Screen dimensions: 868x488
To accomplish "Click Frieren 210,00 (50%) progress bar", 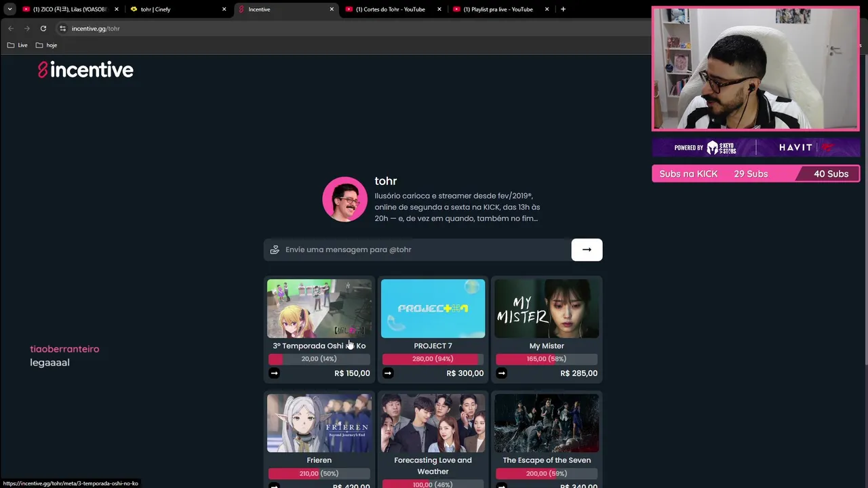I will pyautogui.click(x=319, y=473).
